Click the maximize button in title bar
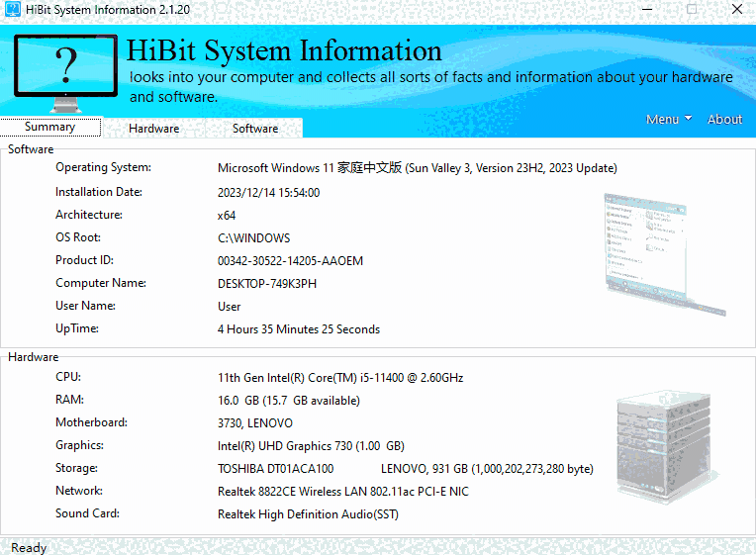756x555 pixels. click(692, 9)
